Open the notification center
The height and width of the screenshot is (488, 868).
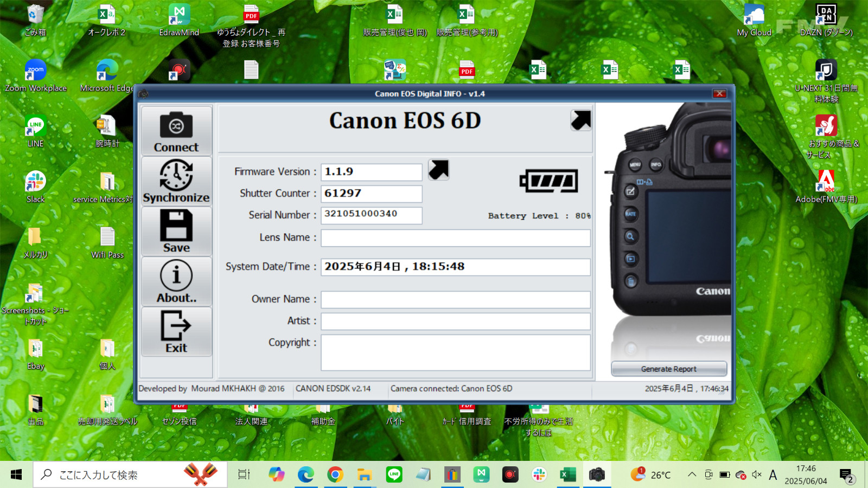846,476
